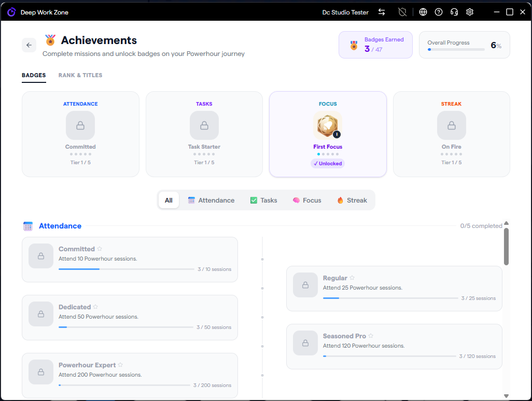Click the 3 / 120 sessions text
This screenshot has width=532, height=401.
coord(478,356)
